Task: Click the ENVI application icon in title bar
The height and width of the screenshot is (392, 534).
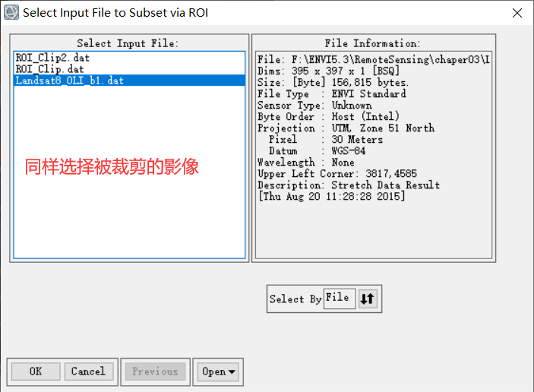Action: [x=11, y=12]
